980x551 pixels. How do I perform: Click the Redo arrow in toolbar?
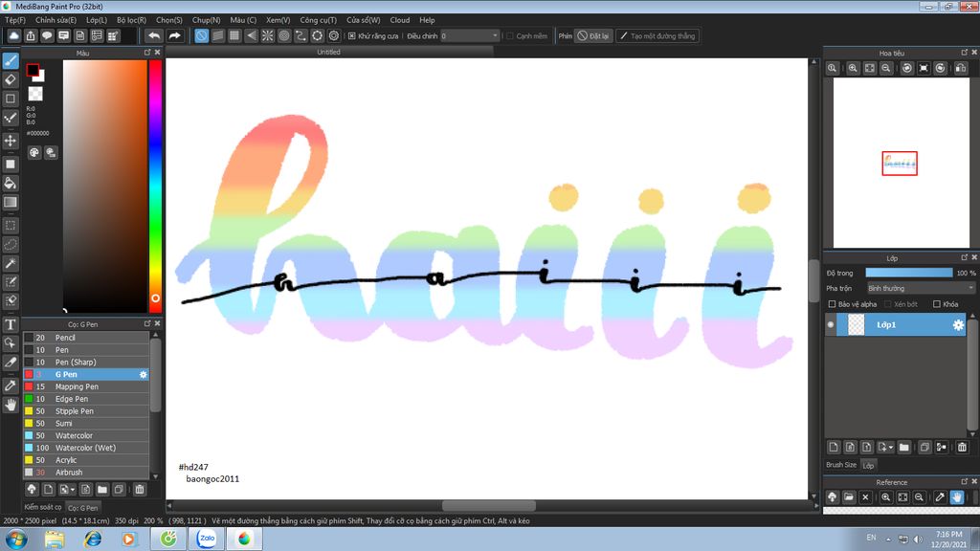(x=174, y=36)
